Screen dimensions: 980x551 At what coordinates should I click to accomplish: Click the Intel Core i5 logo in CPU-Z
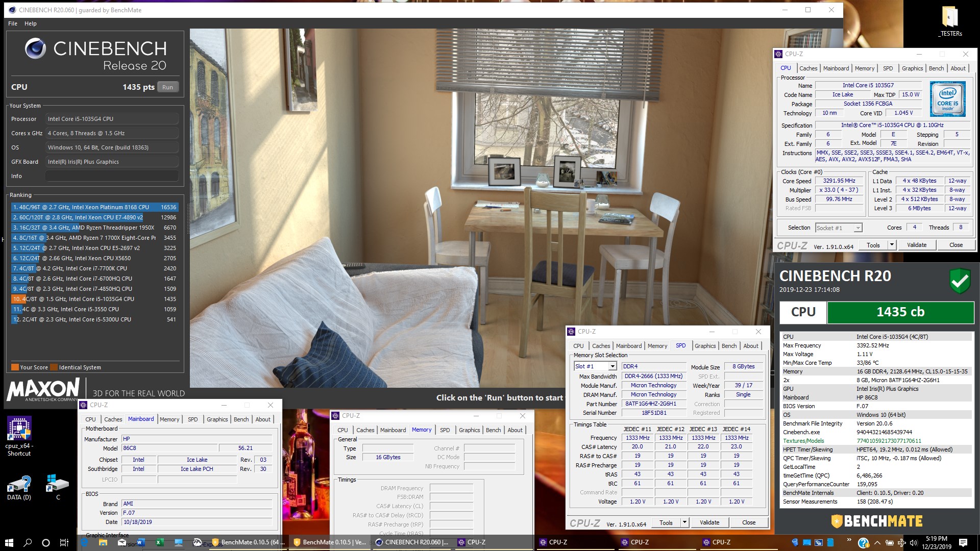[947, 99]
